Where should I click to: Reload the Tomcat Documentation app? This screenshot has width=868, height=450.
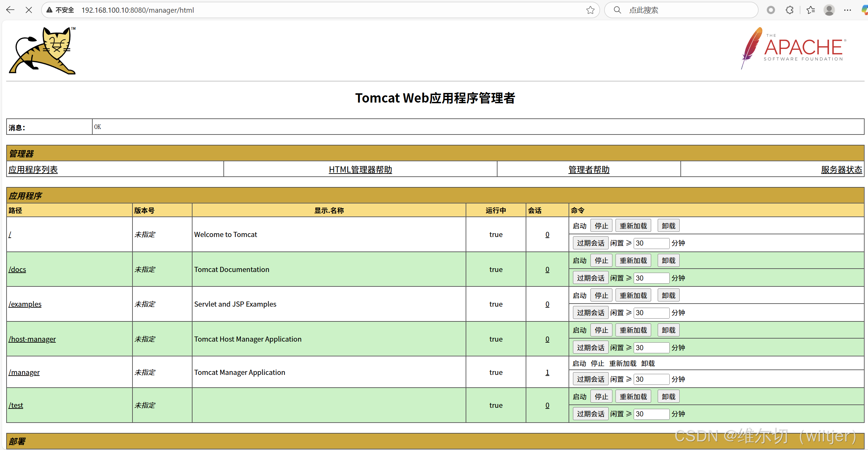633,260
